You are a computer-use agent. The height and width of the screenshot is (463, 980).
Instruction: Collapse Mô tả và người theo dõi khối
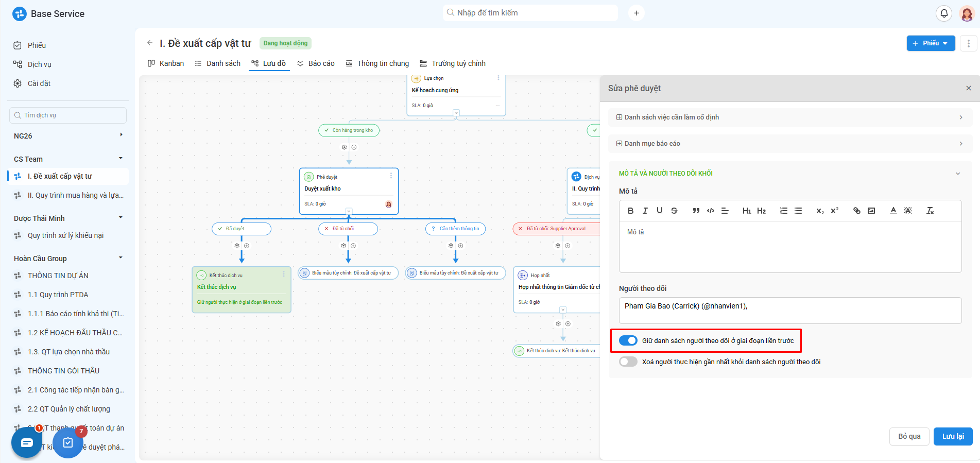point(958,174)
